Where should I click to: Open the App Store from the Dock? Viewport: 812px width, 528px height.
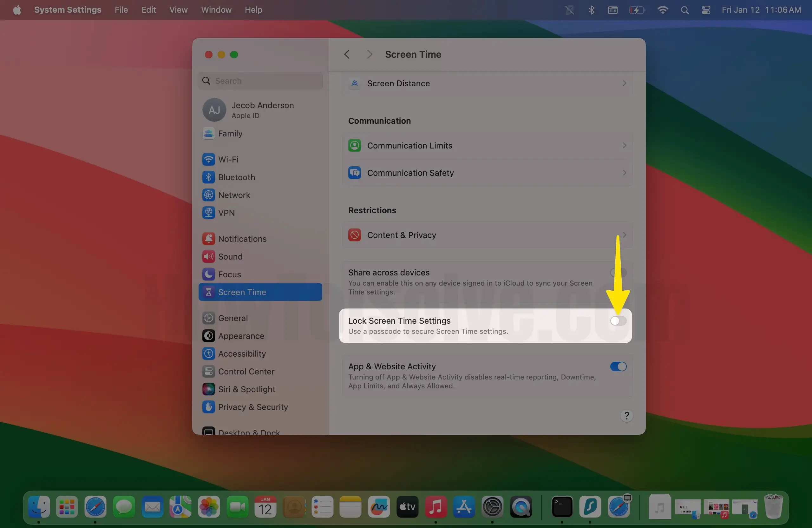pyautogui.click(x=464, y=507)
